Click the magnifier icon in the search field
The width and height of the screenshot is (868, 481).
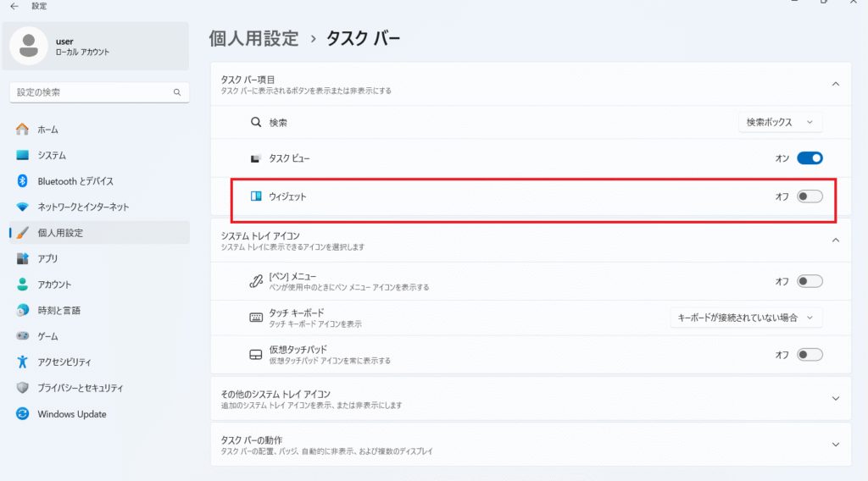pyautogui.click(x=177, y=92)
